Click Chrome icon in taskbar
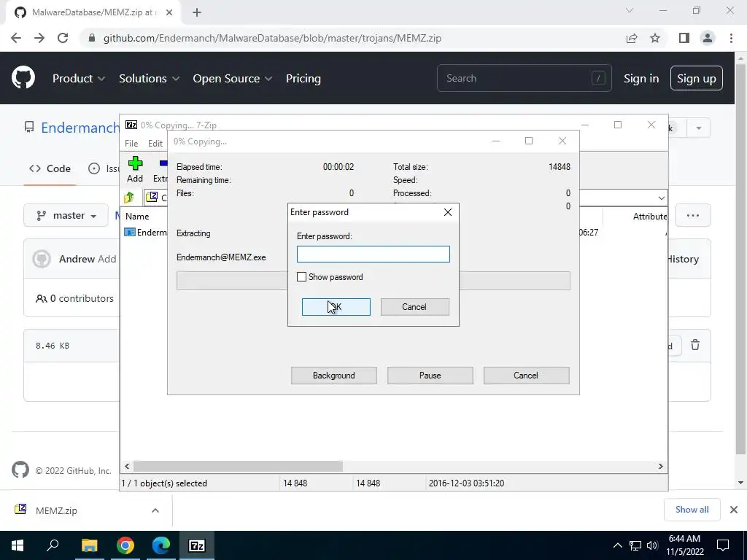 click(125, 545)
